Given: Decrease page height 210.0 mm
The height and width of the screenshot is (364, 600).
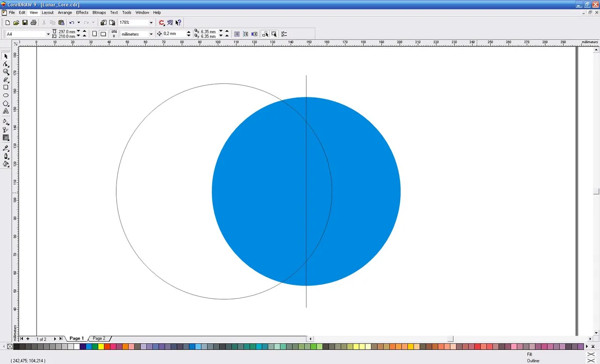Looking at the screenshot, I should [78, 36].
